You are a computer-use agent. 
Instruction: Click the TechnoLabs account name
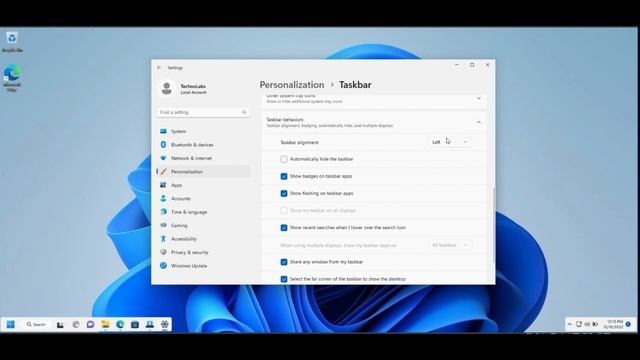tap(193, 86)
